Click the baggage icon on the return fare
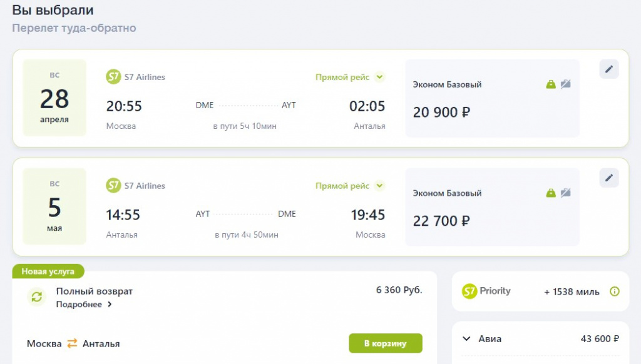Screen dimensions: 641x364 [551, 193]
